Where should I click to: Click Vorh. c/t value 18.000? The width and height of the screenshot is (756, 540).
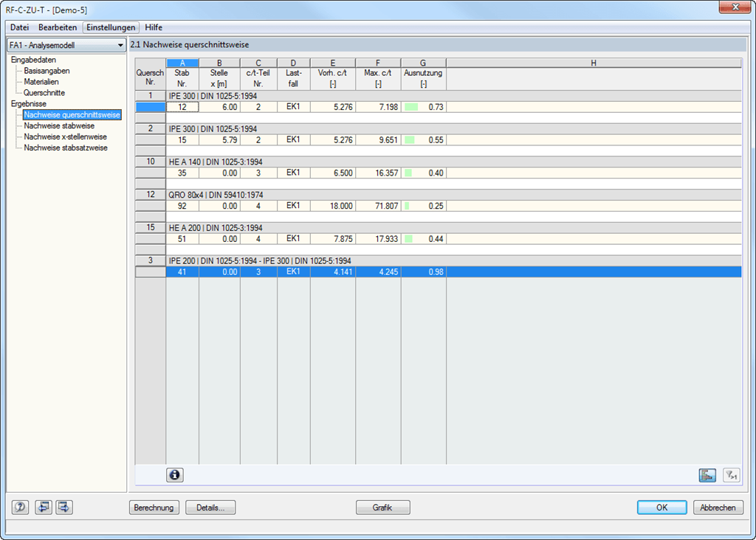(x=333, y=206)
